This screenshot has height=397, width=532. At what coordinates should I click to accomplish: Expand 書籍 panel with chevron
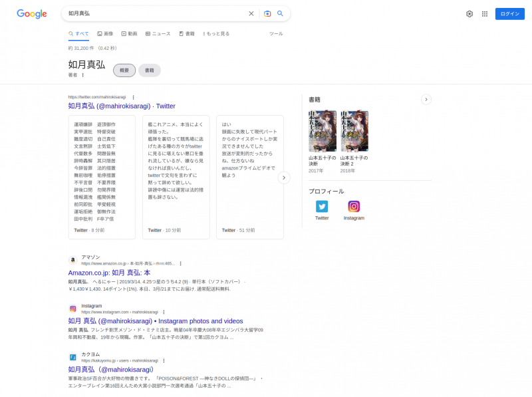coord(426,100)
